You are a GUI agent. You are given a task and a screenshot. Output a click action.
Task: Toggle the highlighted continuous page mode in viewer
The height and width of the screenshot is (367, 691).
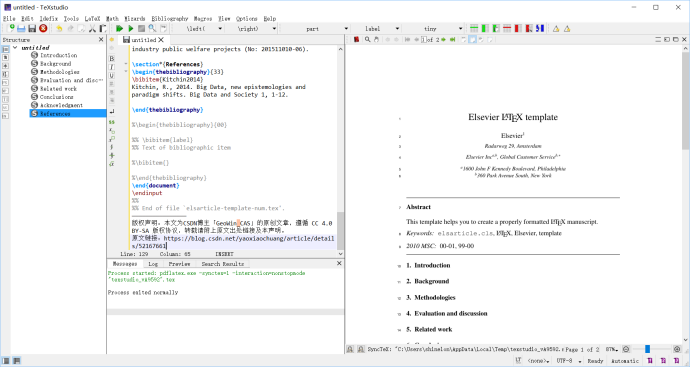point(472,40)
